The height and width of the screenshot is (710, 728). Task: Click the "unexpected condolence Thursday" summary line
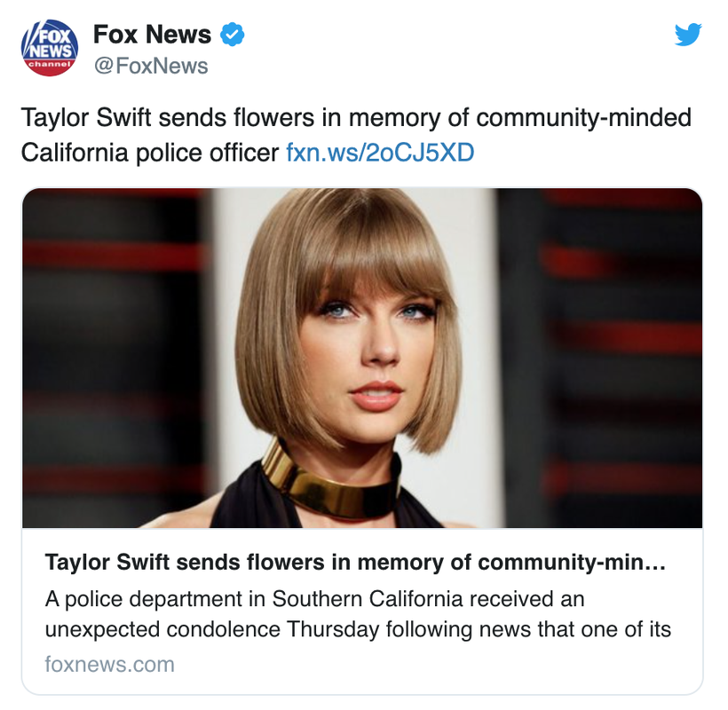(x=358, y=630)
